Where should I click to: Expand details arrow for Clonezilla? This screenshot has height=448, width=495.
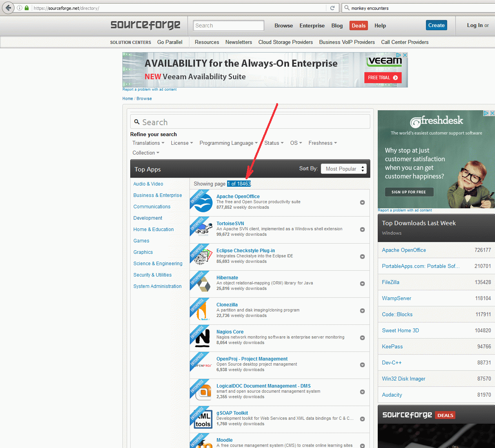pyautogui.click(x=362, y=311)
